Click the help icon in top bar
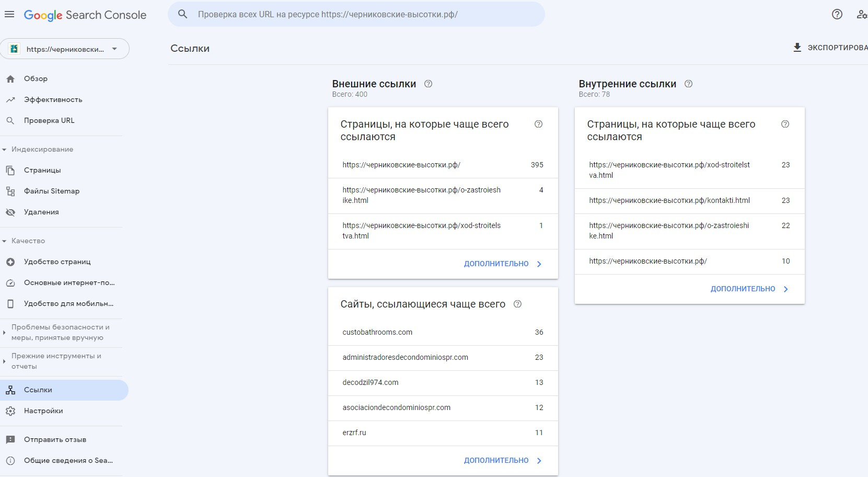Image resolution: width=868 pixels, height=477 pixels. tap(837, 15)
